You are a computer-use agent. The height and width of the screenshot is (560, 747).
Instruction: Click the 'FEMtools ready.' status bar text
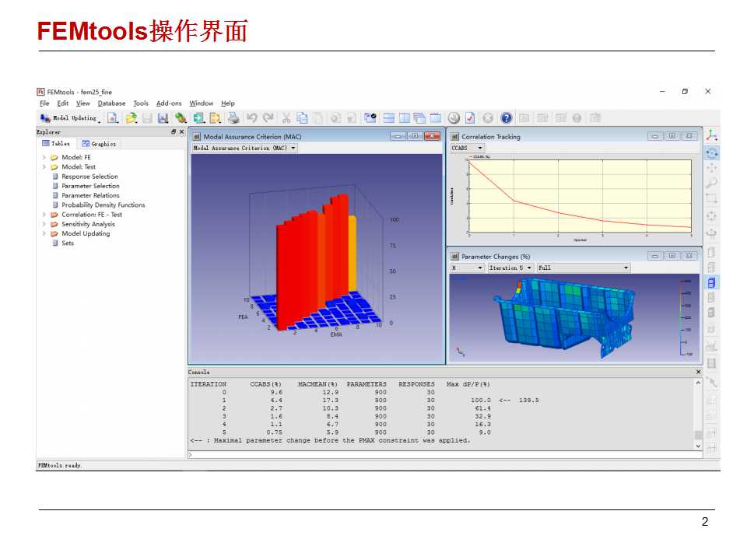click(x=60, y=465)
